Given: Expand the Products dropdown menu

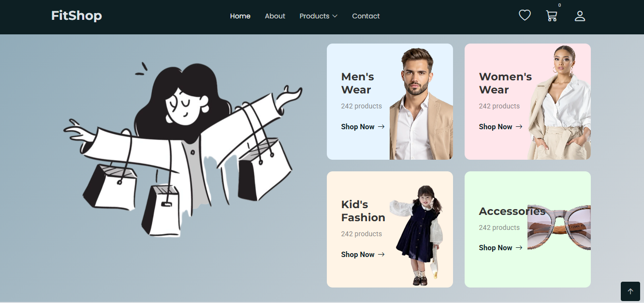Looking at the screenshot, I should click(318, 16).
